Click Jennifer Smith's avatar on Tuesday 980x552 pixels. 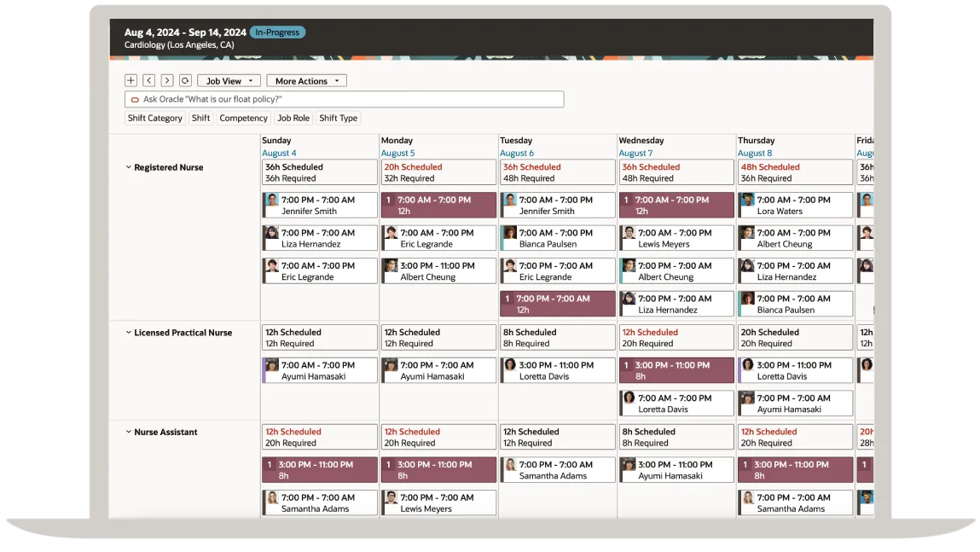tap(510, 200)
